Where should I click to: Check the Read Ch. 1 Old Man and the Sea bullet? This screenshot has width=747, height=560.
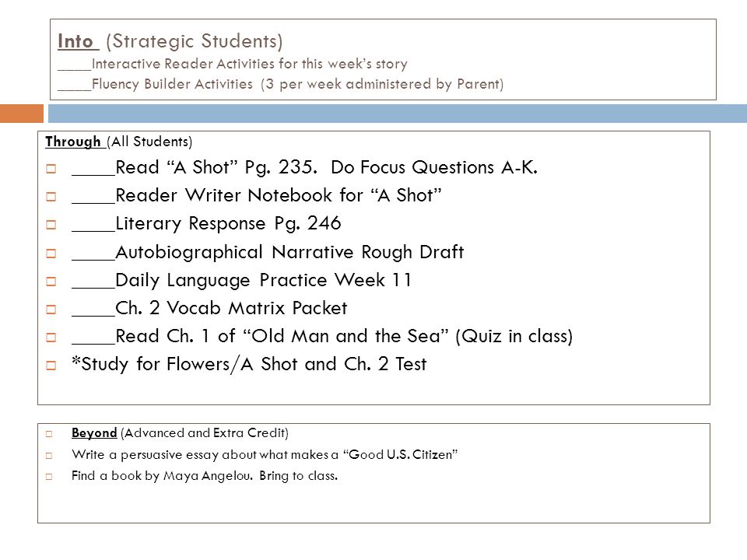[x=51, y=338]
